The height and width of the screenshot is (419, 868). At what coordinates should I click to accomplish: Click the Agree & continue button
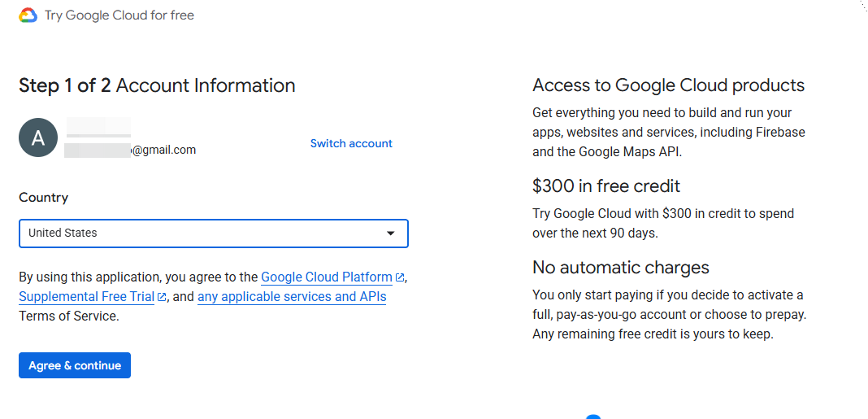[x=75, y=365]
